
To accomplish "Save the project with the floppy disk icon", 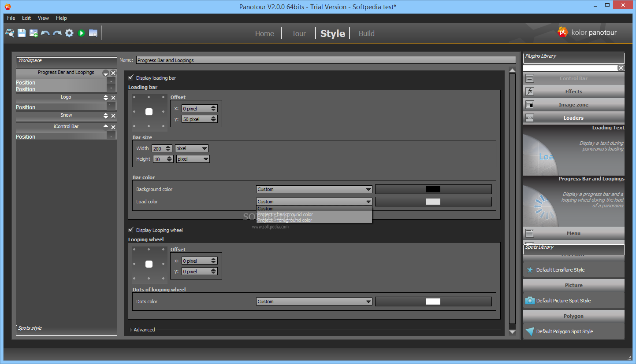I will (22, 33).
